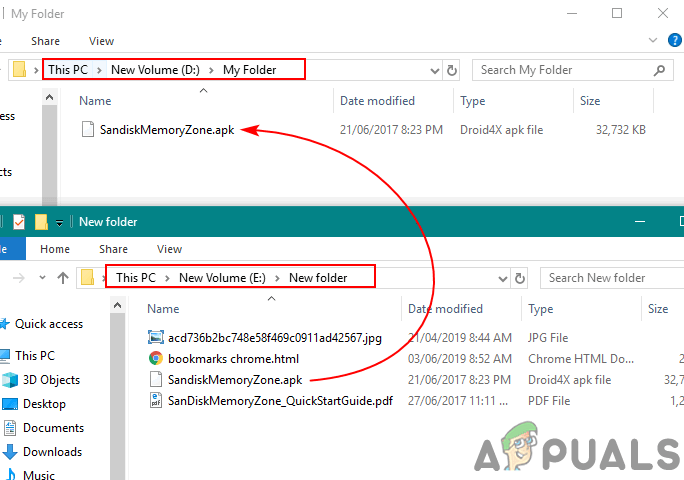Click navigation pane scroll-up arrow in New folder window
The width and height of the screenshot is (684, 480).
click(x=117, y=305)
